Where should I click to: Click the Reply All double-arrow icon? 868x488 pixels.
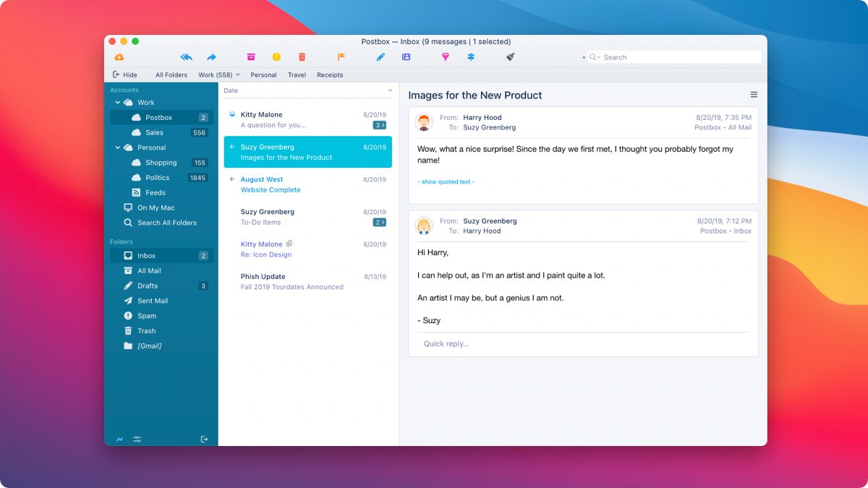pos(187,57)
